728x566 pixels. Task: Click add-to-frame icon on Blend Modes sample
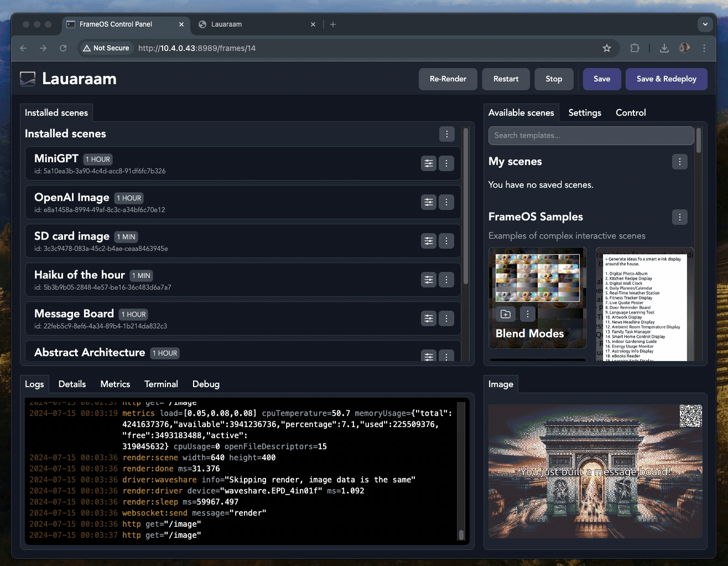coord(505,314)
